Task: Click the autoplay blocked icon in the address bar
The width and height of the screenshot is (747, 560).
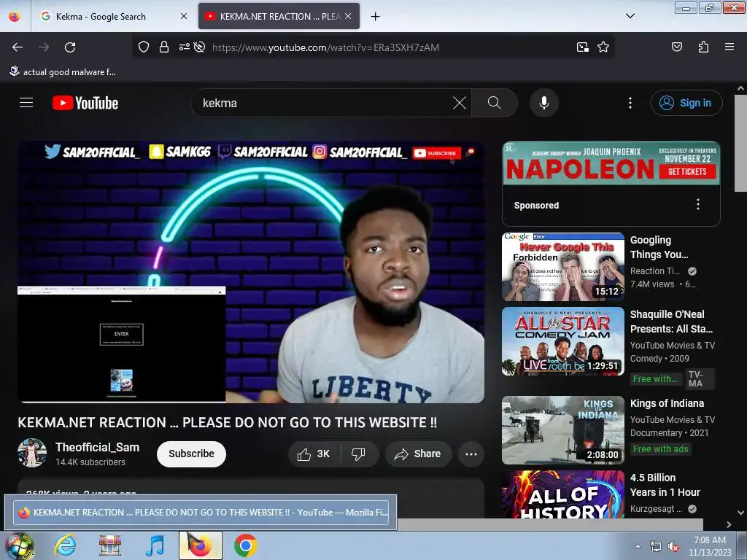Action: click(x=200, y=47)
